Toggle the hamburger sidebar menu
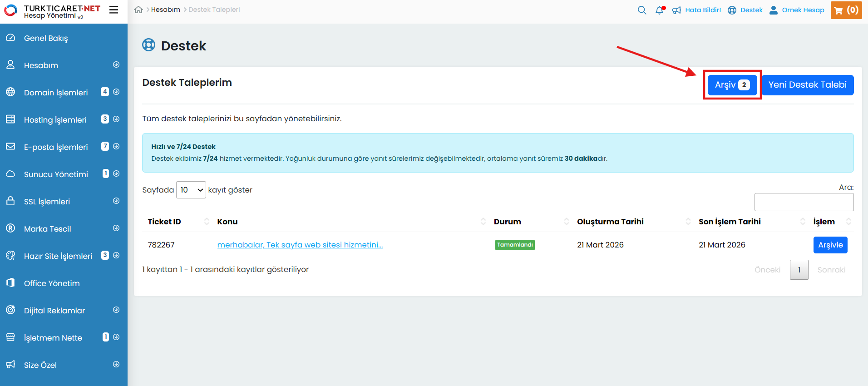This screenshot has height=386, width=868. (113, 10)
